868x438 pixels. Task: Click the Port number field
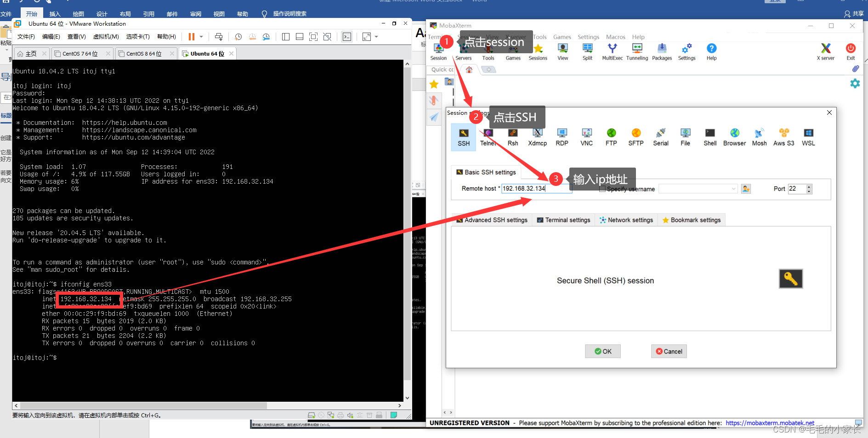(x=797, y=189)
